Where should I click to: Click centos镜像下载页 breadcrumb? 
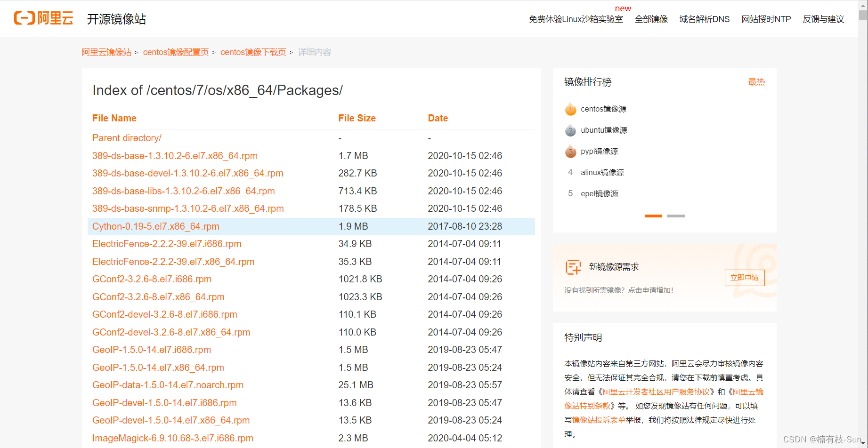click(253, 52)
